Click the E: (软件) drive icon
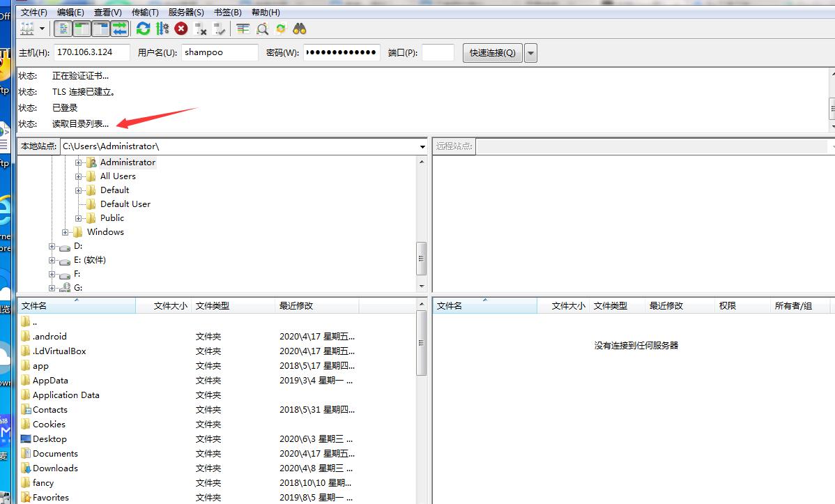835x504 pixels. pyautogui.click(x=65, y=261)
